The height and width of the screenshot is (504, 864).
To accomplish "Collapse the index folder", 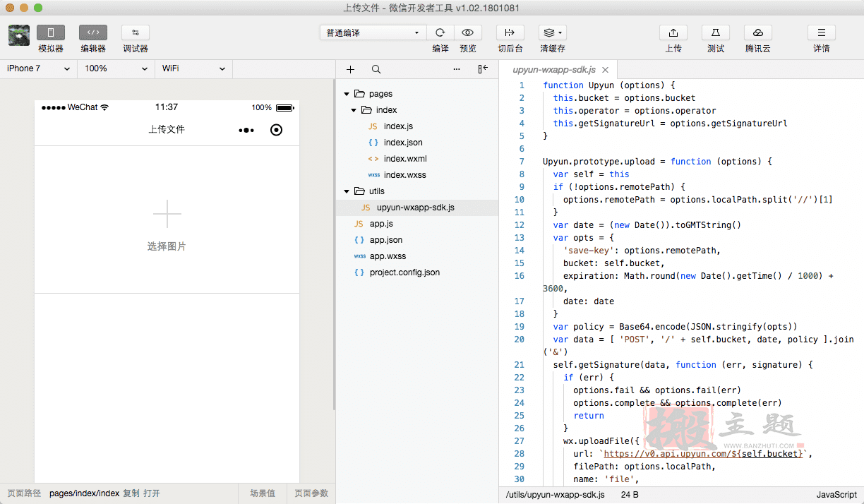I will click(x=354, y=110).
